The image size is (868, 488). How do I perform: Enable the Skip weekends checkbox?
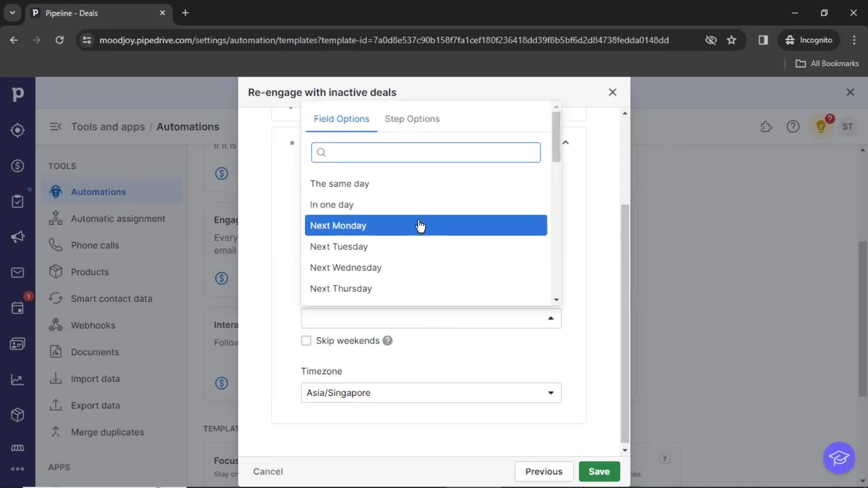(306, 340)
